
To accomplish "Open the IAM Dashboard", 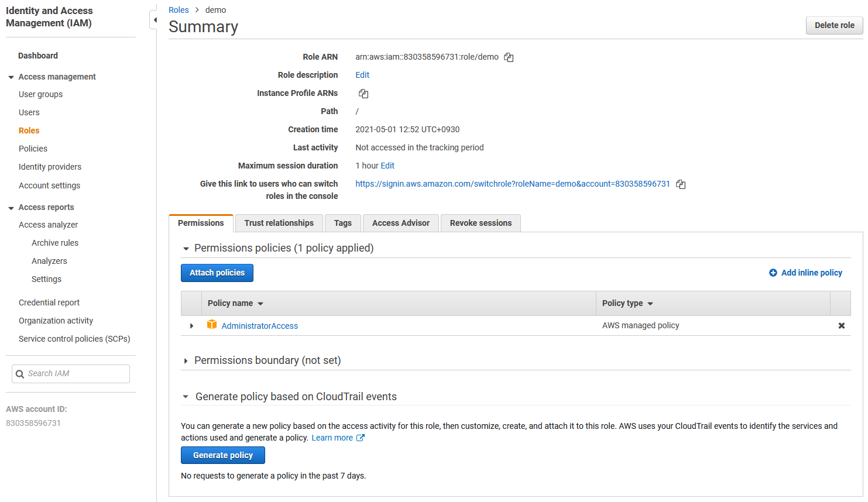I will (38, 56).
